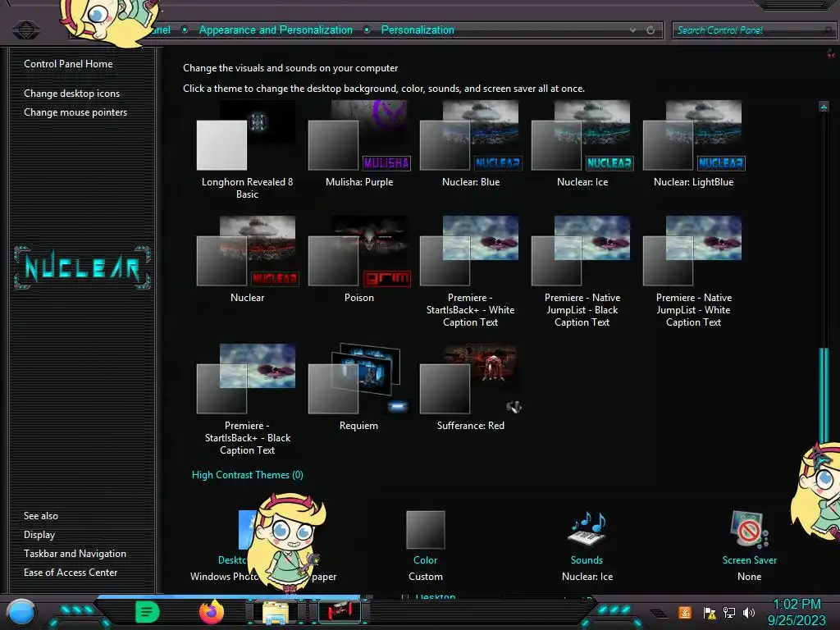
Task: Open Change desktop icons
Action: [x=72, y=94]
